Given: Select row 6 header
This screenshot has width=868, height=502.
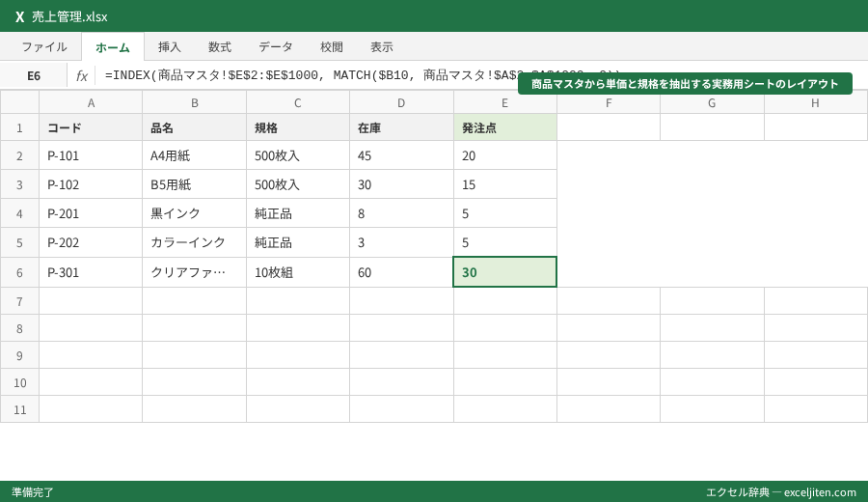Looking at the screenshot, I should 19,272.
